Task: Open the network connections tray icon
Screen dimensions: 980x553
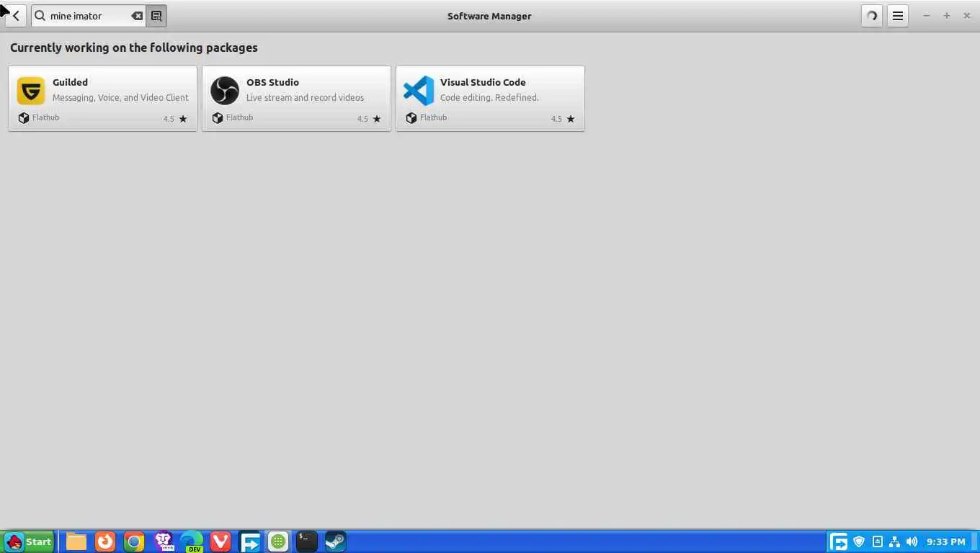Action: [894, 541]
